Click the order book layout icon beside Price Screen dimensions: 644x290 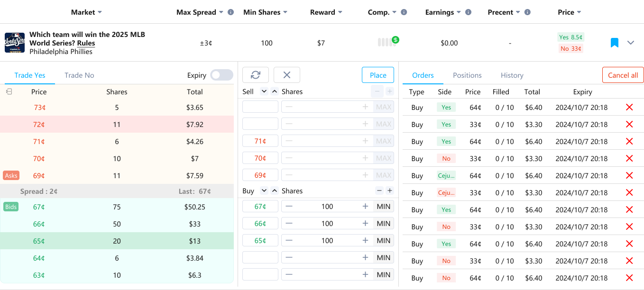click(x=9, y=92)
